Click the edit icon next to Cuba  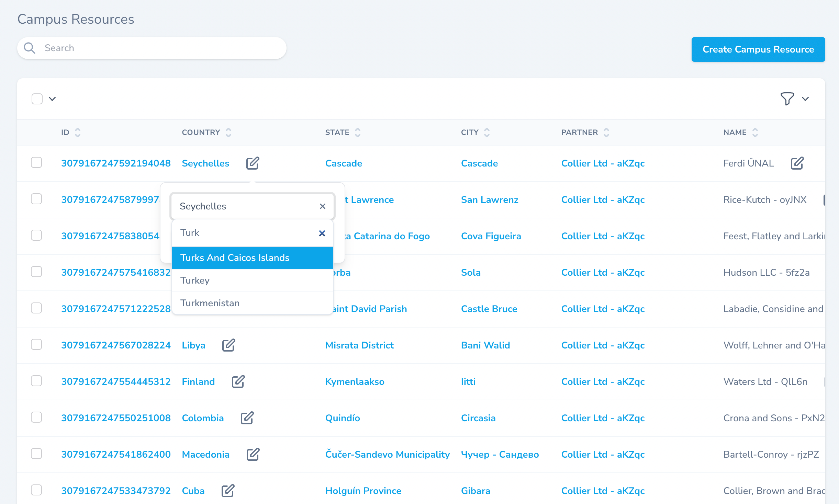point(228,491)
